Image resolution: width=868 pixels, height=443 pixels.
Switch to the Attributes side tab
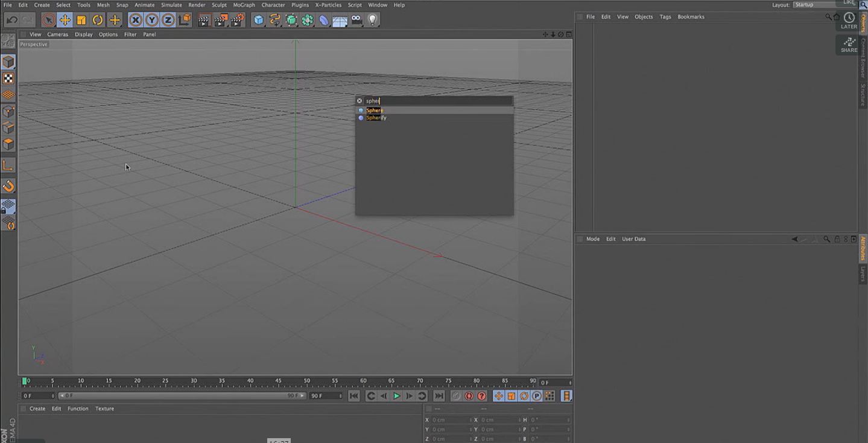[863, 249]
